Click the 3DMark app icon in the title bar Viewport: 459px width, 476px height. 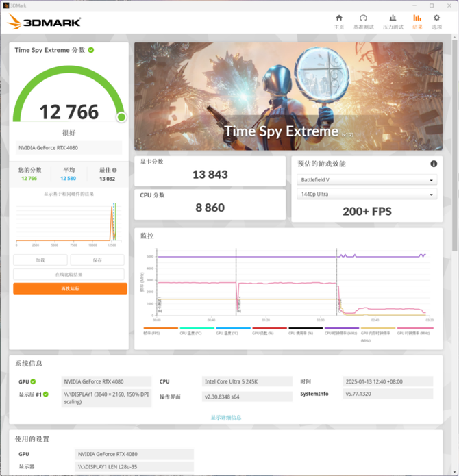click(6, 5)
